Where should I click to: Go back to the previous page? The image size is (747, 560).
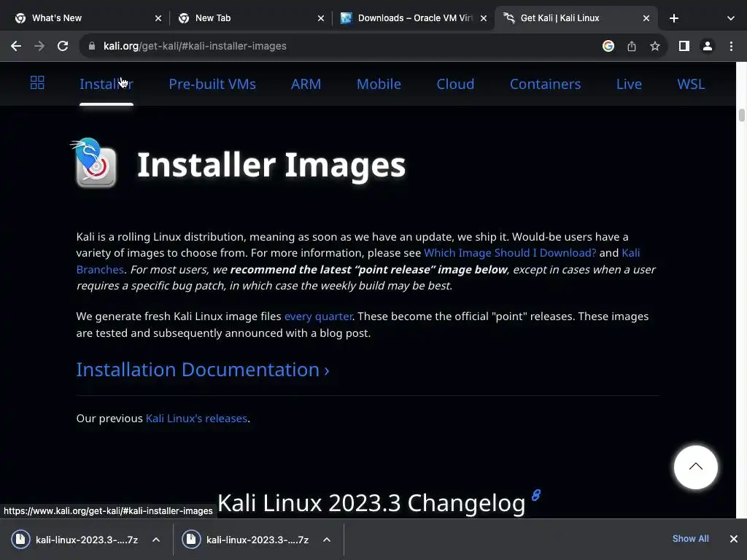16,46
